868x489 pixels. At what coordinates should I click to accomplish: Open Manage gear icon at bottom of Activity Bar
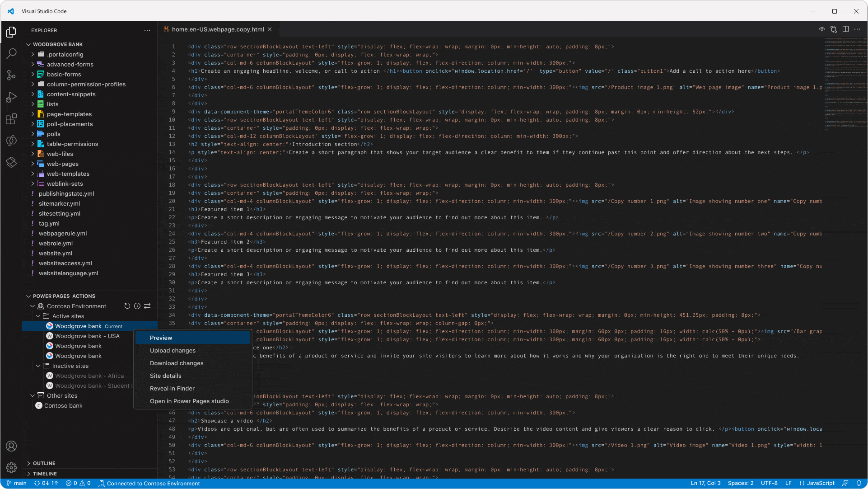coord(11,468)
